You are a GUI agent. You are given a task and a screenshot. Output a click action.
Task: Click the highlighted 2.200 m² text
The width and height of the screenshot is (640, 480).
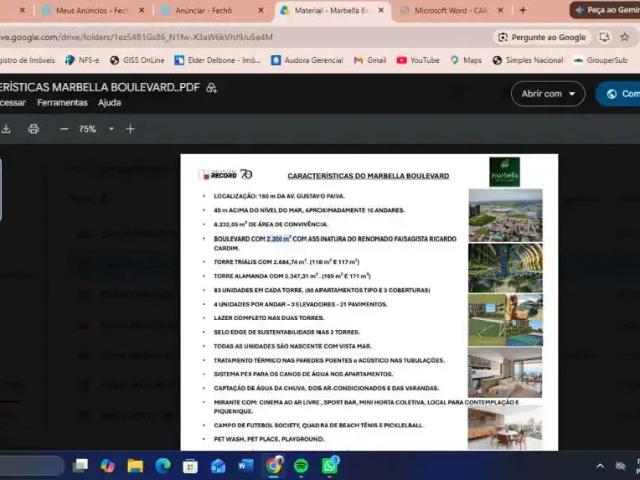point(279,239)
